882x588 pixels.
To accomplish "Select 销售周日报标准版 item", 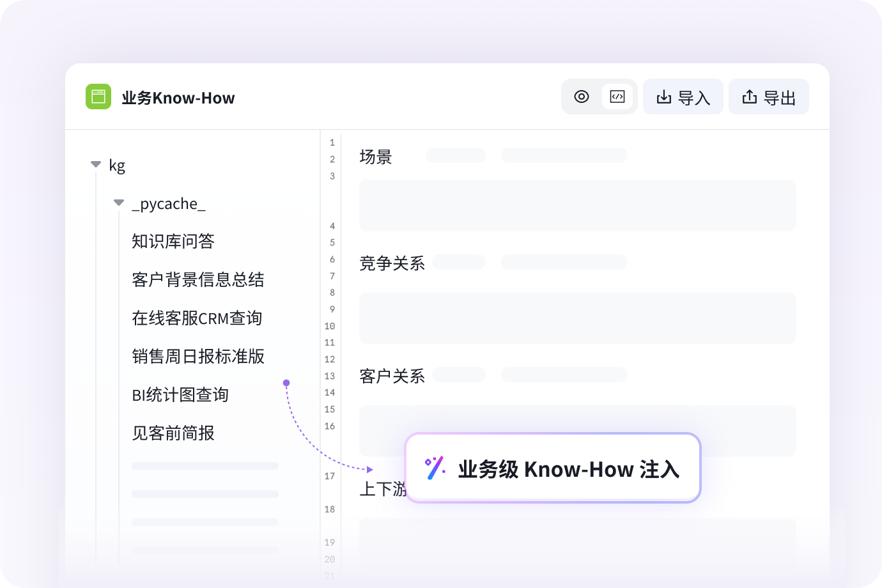I will (198, 356).
